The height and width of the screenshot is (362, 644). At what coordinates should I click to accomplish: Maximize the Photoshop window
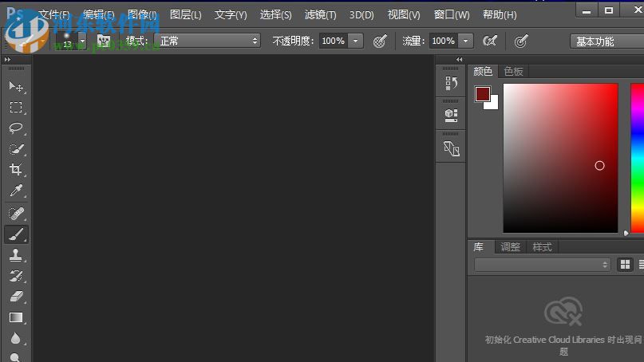point(609,10)
